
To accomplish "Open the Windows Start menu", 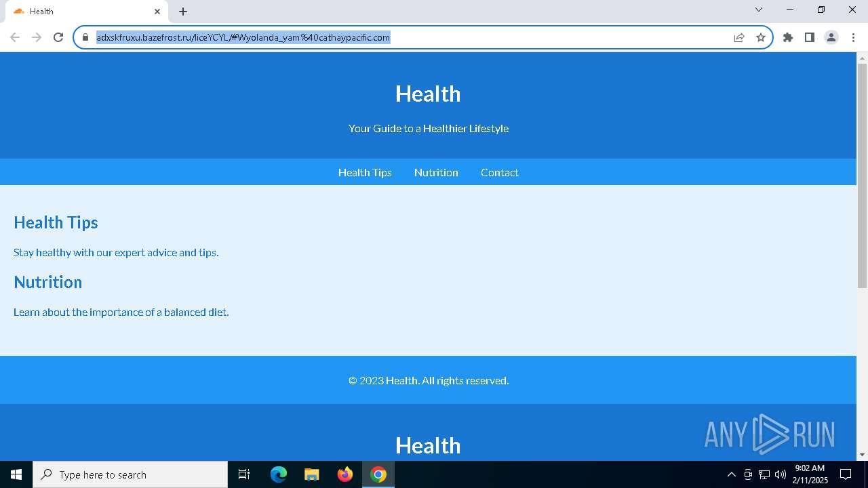I will 16,474.
